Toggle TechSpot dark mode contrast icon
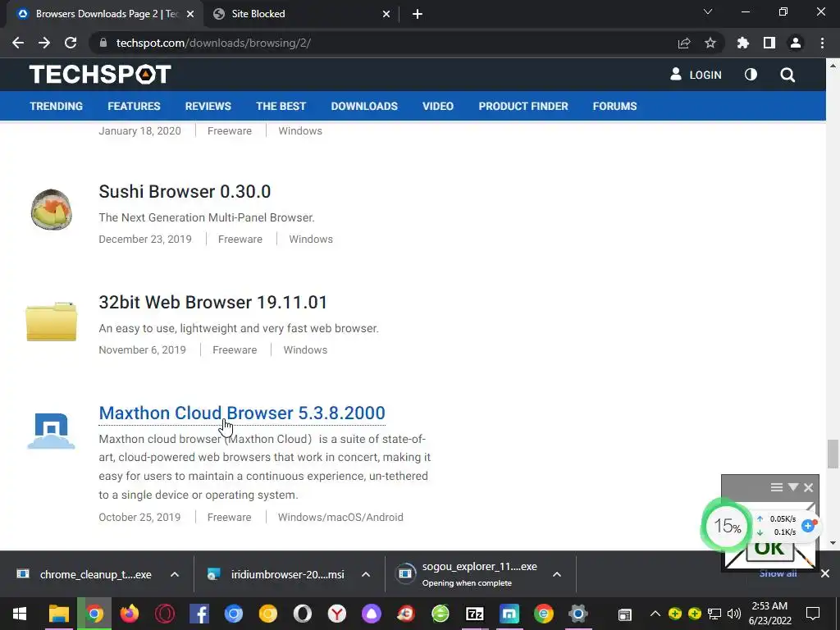The height and width of the screenshot is (630, 840). (x=751, y=75)
